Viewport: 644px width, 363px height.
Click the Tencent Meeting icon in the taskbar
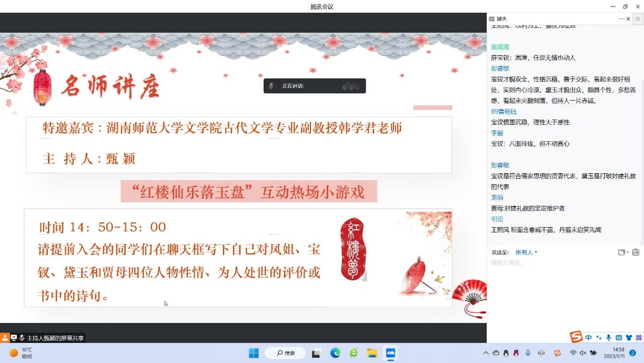click(x=390, y=353)
